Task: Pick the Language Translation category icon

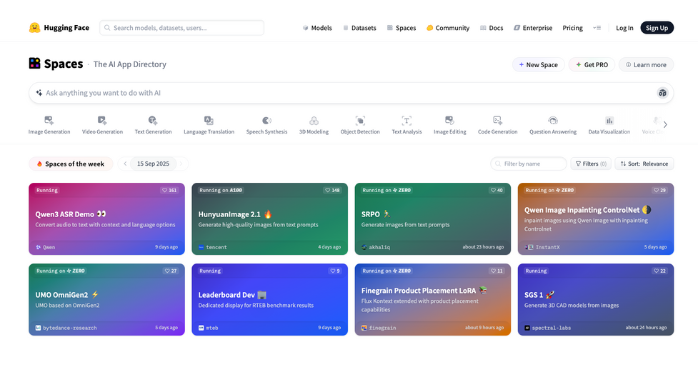Action: tap(209, 120)
